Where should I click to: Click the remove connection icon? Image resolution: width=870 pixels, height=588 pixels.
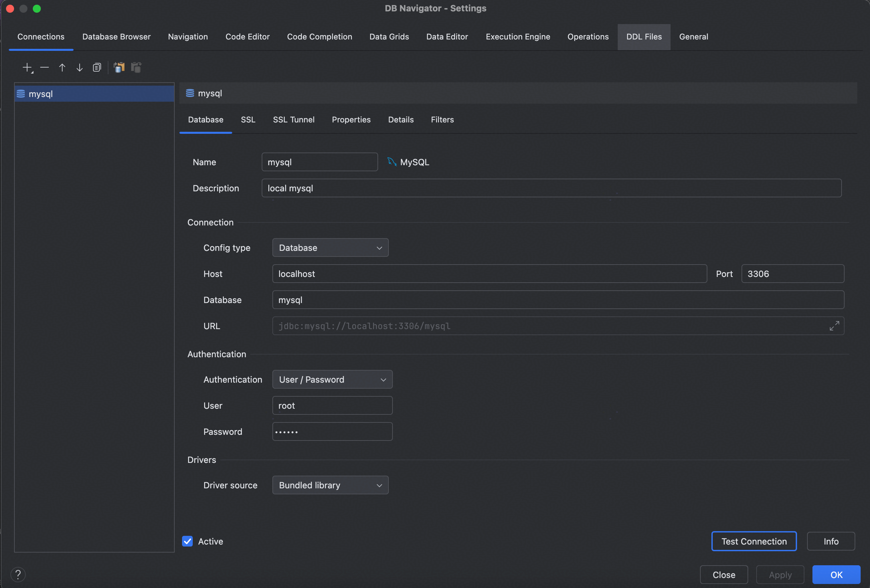[x=45, y=67]
